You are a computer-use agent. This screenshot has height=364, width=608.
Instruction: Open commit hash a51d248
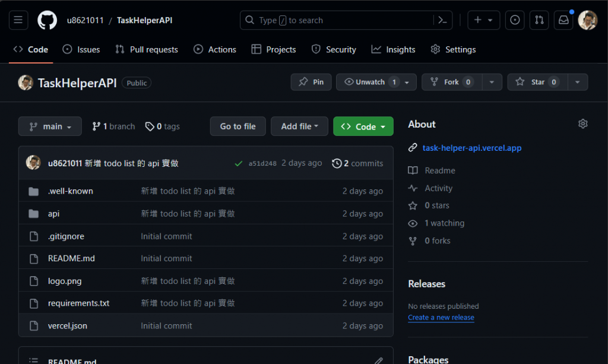coord(262,163)
